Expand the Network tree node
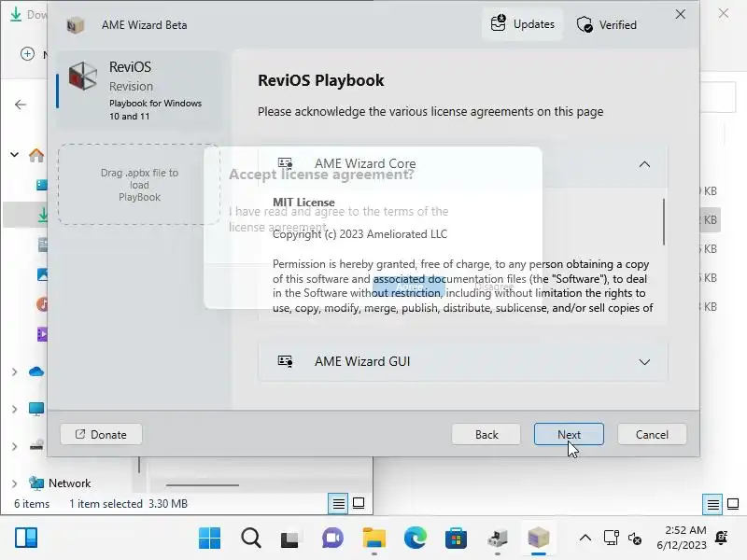 [x=15, y=483]
